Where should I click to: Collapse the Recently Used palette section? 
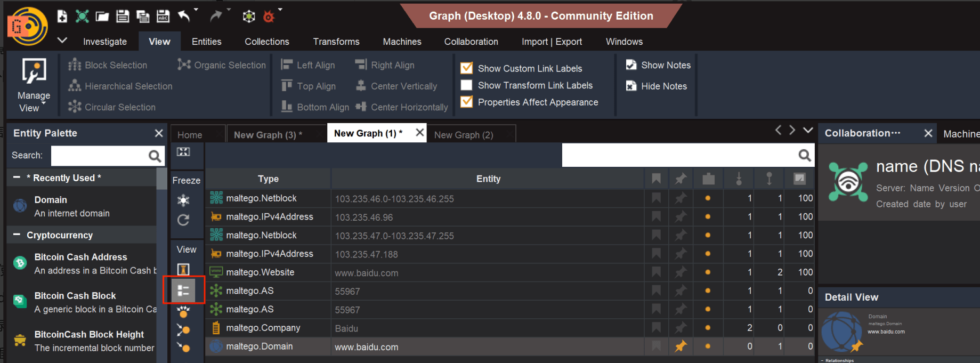coord(17,178)
